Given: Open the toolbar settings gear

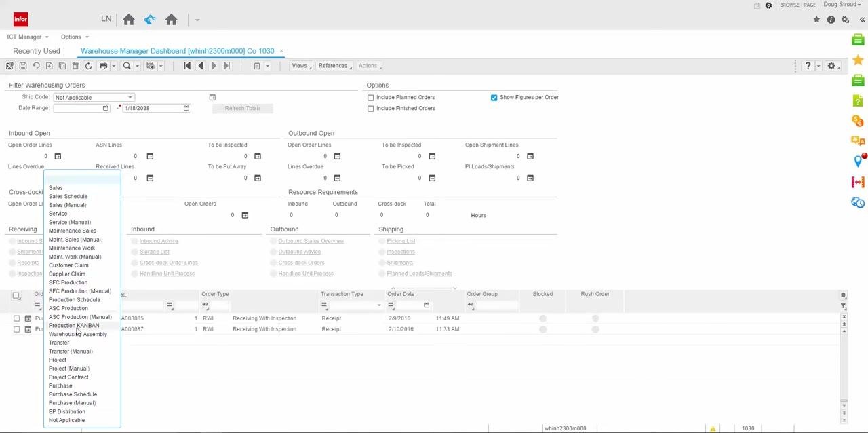Looking at the screenshot, I should click(831, 66).
